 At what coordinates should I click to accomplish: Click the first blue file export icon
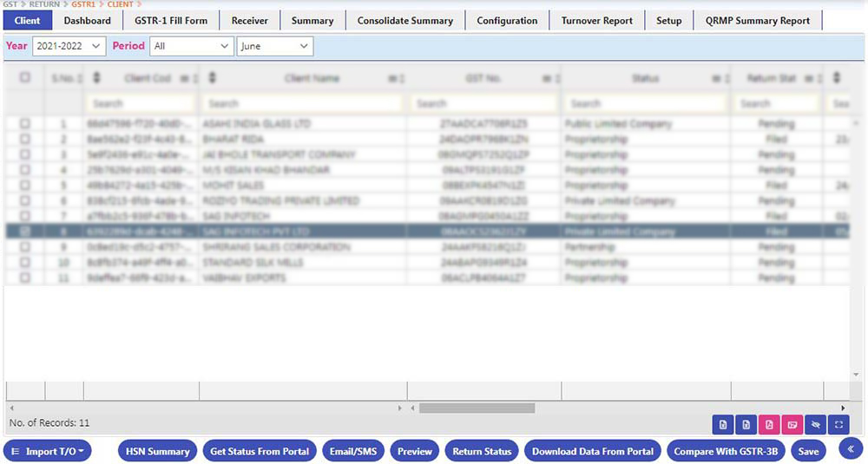(x=722, y=424)
